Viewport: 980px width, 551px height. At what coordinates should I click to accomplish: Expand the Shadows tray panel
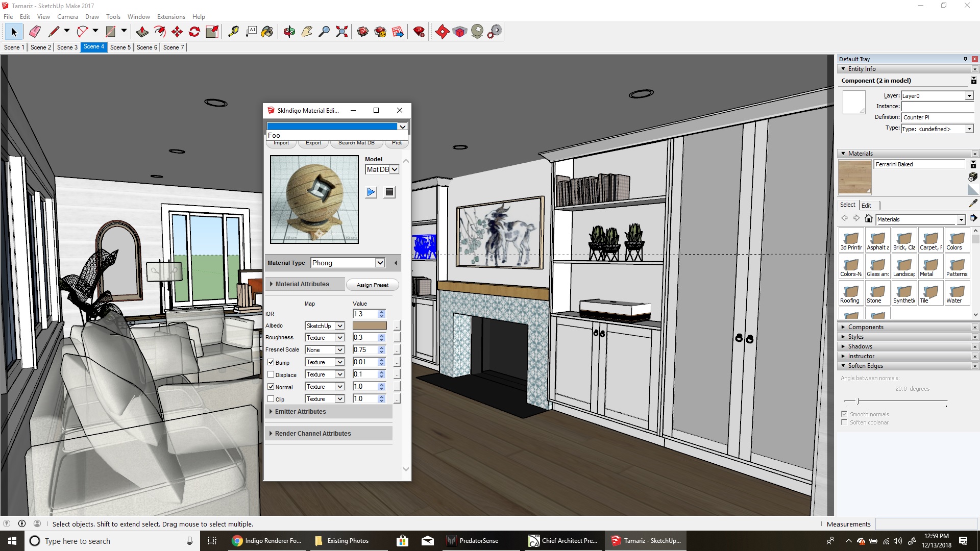[860, 346]
